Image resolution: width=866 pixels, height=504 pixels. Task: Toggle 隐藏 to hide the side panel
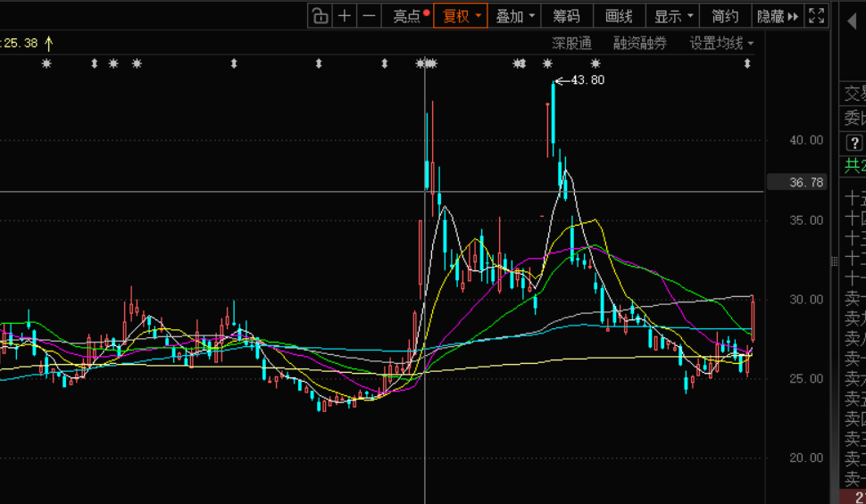click(777, 16)
